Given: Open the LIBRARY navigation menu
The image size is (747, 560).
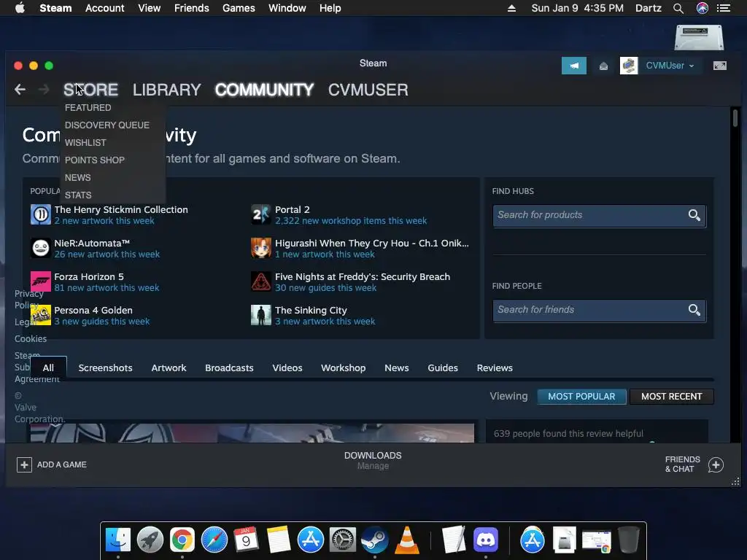Looking at the screenshot, I should 167,90.
